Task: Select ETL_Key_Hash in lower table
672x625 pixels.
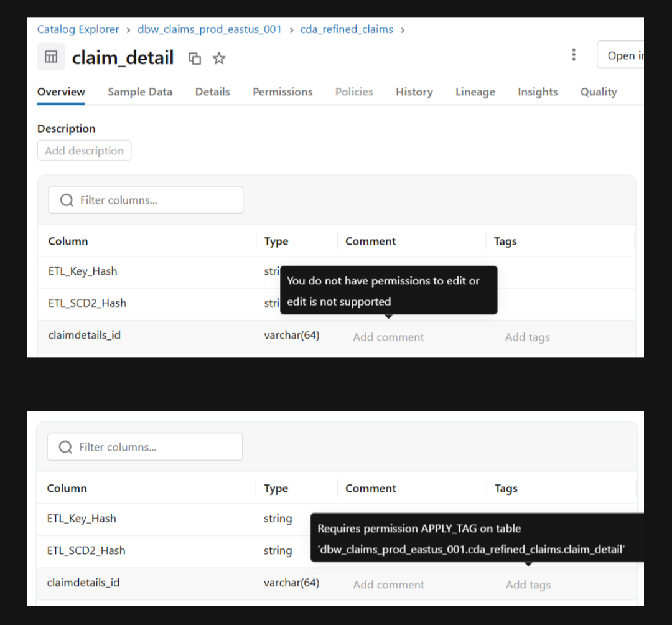Action: point(82,519)
